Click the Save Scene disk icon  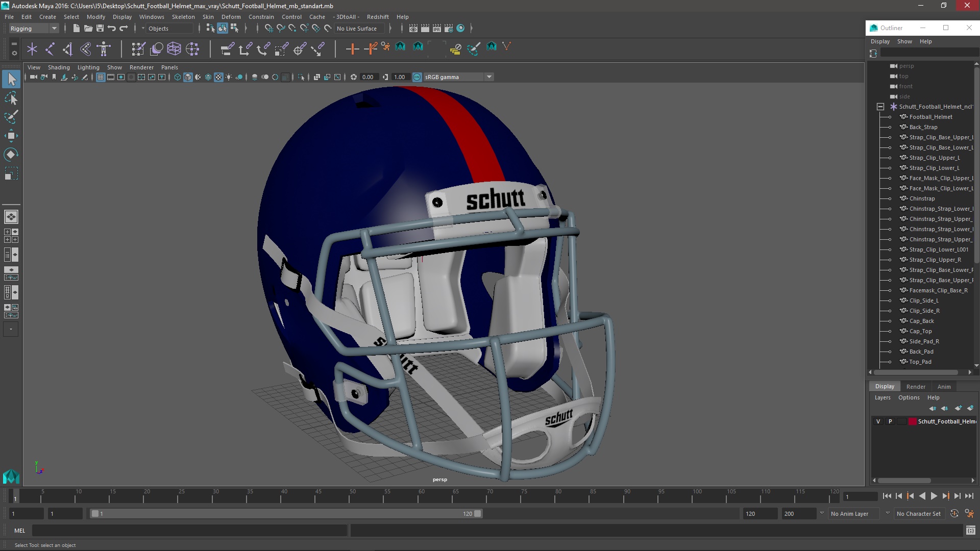(x=100, y=29)
